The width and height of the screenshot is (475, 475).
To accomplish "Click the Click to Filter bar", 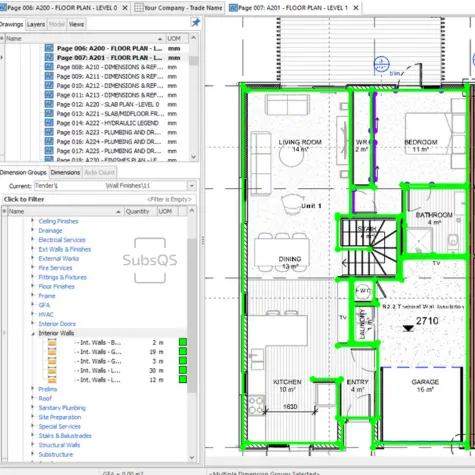I will (x=99, y=199).
